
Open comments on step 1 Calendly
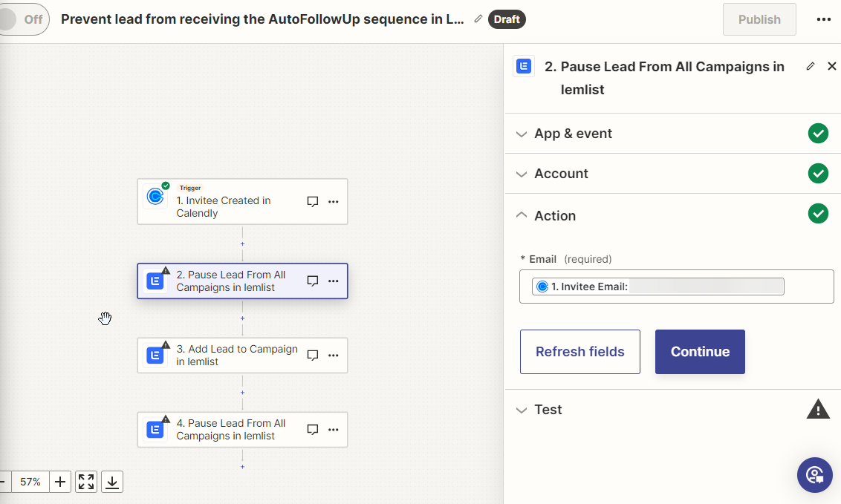313,201
